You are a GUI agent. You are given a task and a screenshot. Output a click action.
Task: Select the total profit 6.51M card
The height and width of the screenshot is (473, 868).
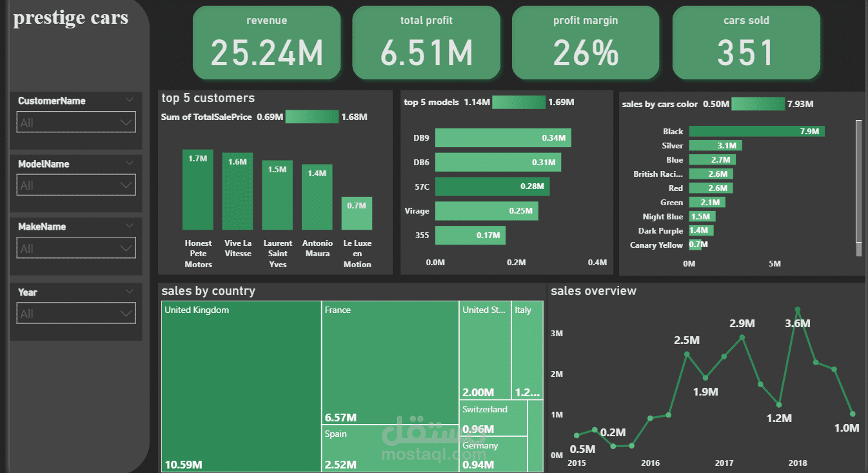pyautogui.click(x=426, y=43)
